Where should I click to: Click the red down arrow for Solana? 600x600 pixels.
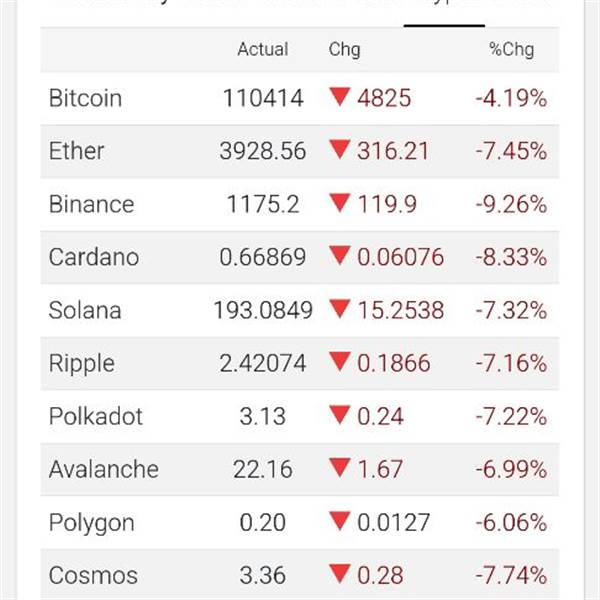(x=340, y=309)
